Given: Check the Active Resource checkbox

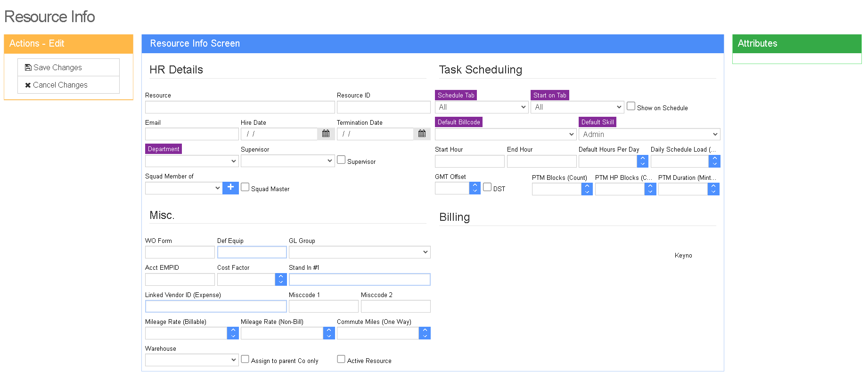Looking at the screenshot, I should click(341, 359).
